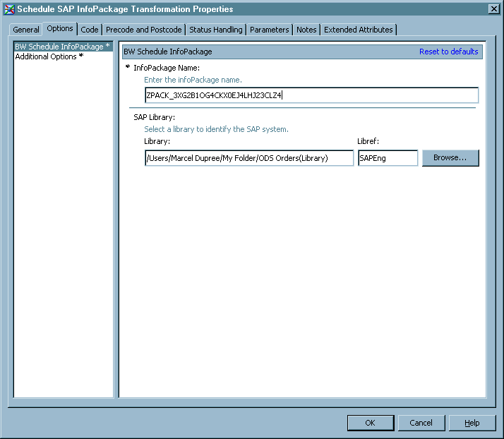Click inside the InfoPackage Name field
The image size is (504, 439).
click(x=311, y=95)
